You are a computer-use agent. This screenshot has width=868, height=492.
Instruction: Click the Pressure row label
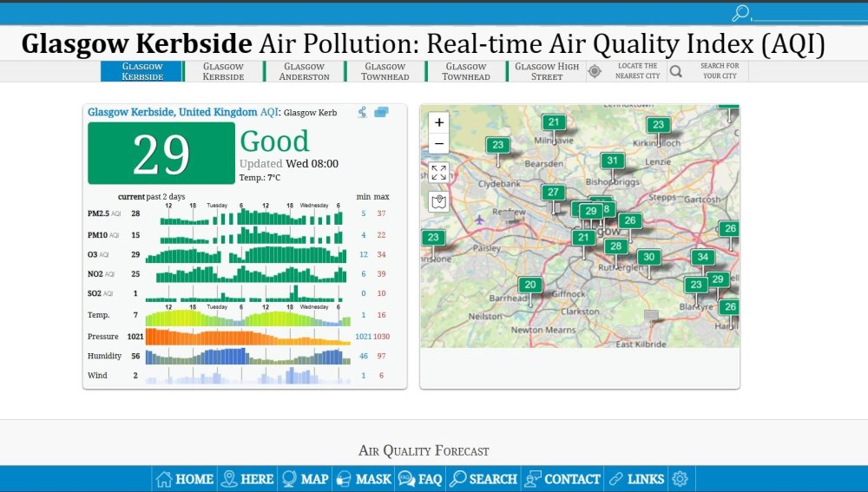click(103, 337)
